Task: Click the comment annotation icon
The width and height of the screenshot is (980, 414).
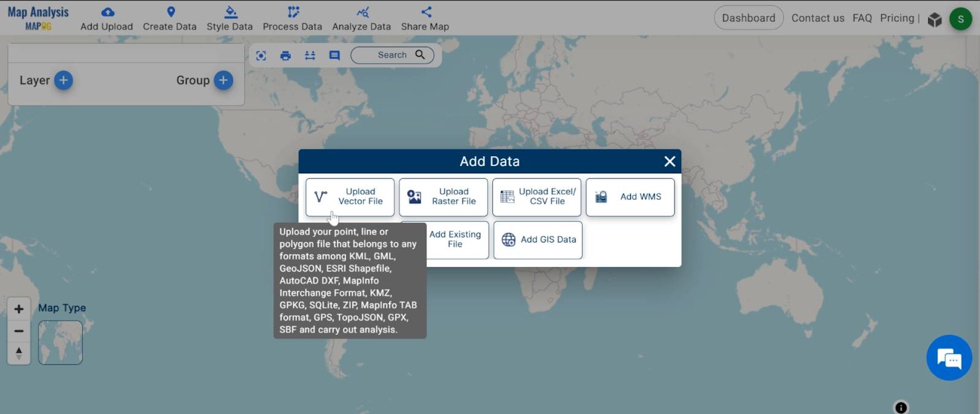Action: tap(334, 55)
